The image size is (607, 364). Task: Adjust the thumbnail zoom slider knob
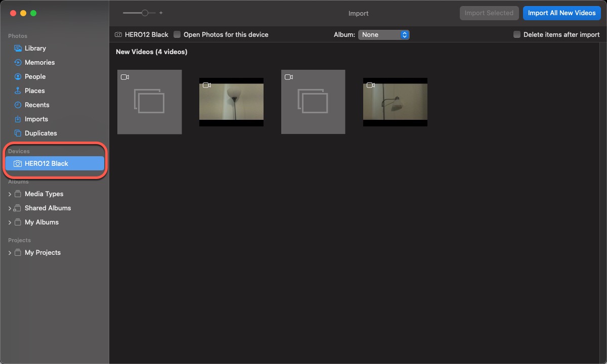tap(145, 13)
